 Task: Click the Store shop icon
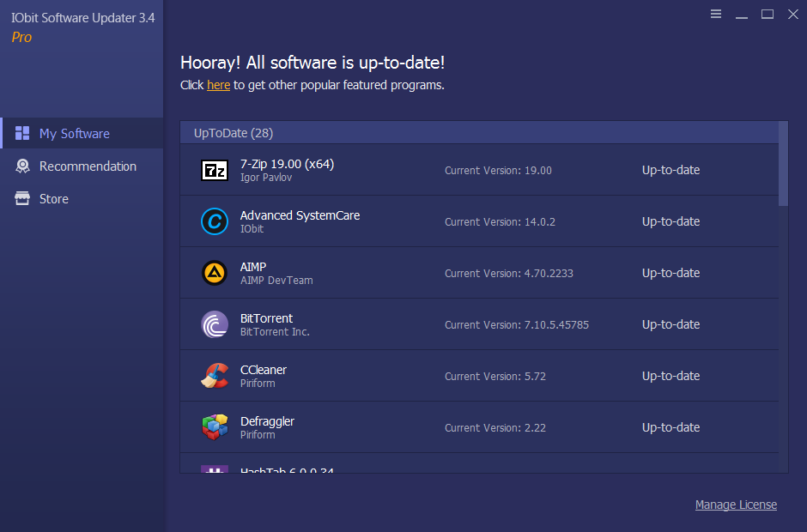[22, 198]
